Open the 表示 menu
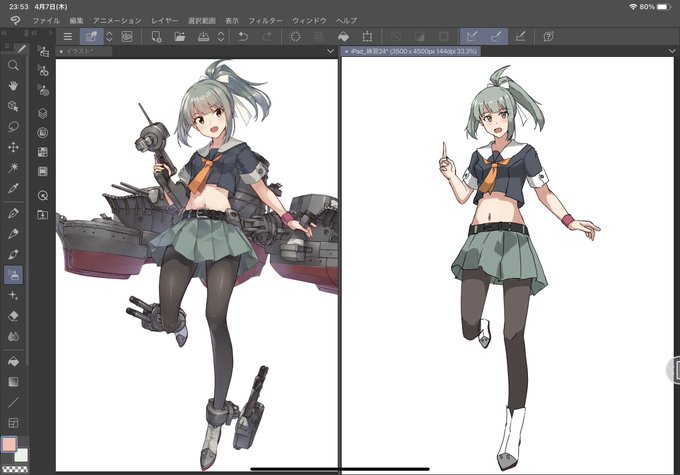 (x=232, y=20)
